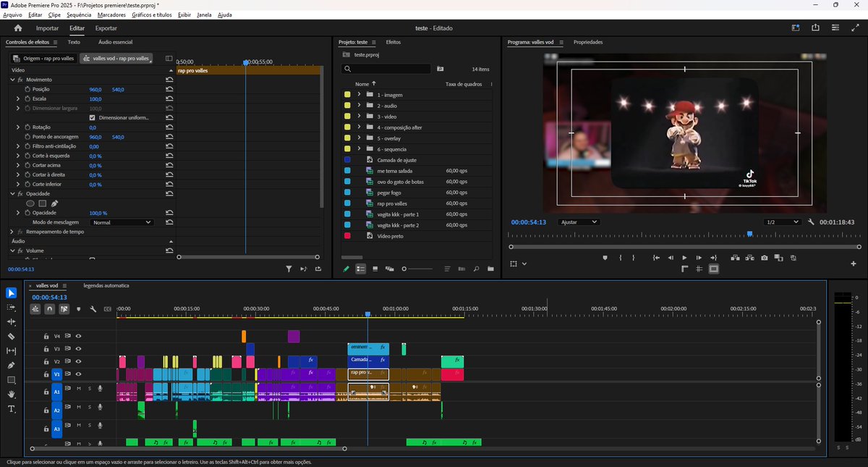868x467 pixels.
Task: Open the Ajustar zoom level dropdown
Action: point(579,222)
